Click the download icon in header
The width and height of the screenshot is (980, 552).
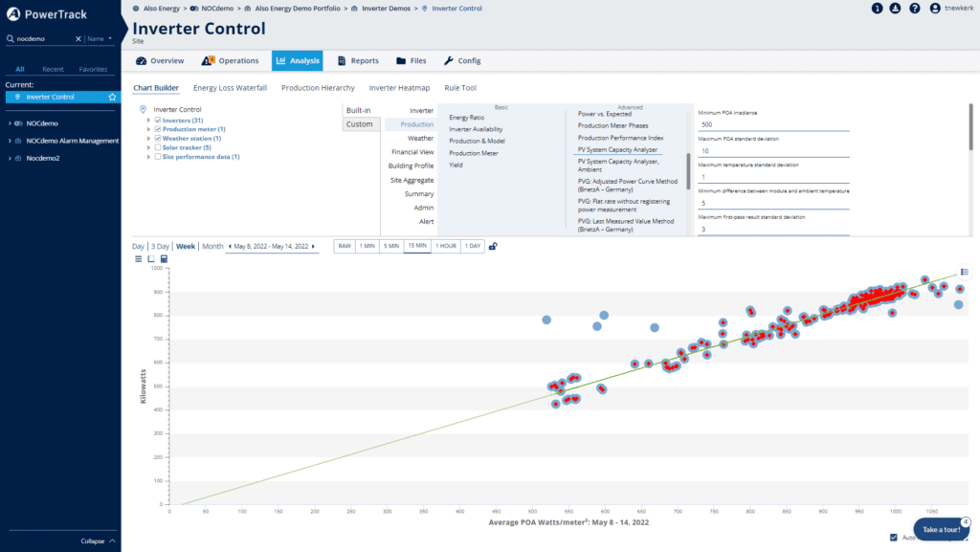coord(895,9)
